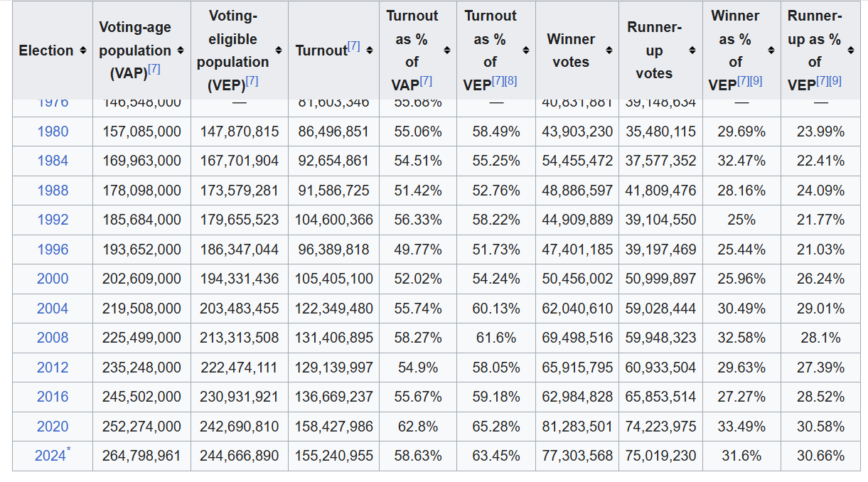Image resolution: width=868 pixels, height=482 pixels.
Task: Open the 2008 election link
Action: click(x=53, y=338)
